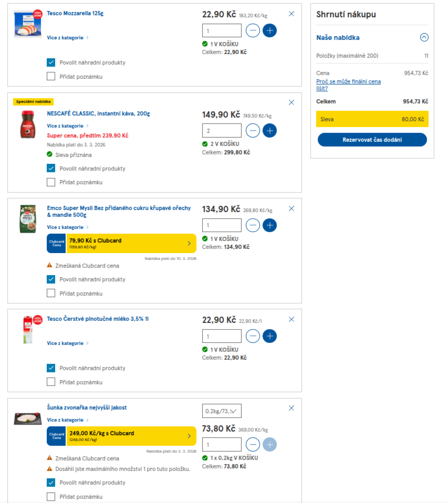The width and height of the screenshot is (448, 503).
Task: Click Rezervovat čas dodání
Action: tap(372, 140)
